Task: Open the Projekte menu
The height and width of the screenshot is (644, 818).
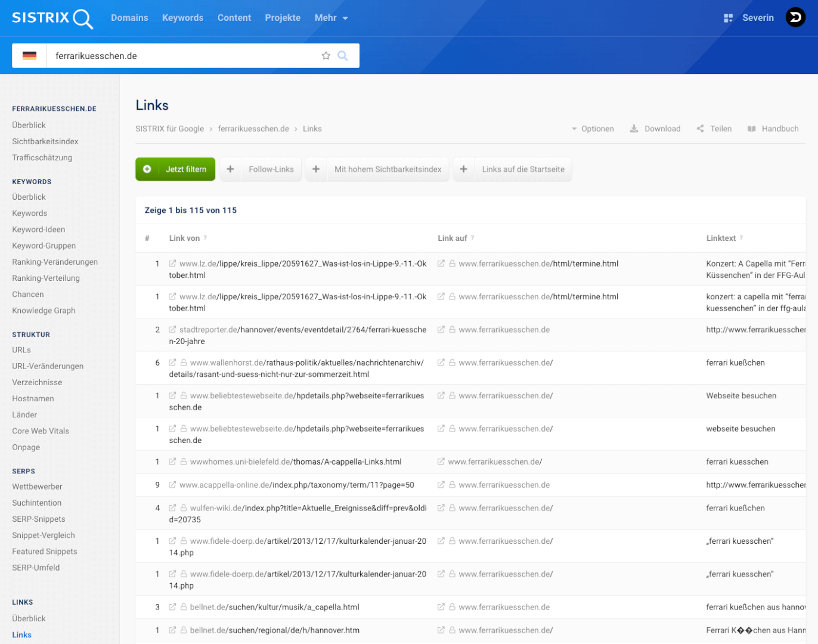Action: click(283, 18)
